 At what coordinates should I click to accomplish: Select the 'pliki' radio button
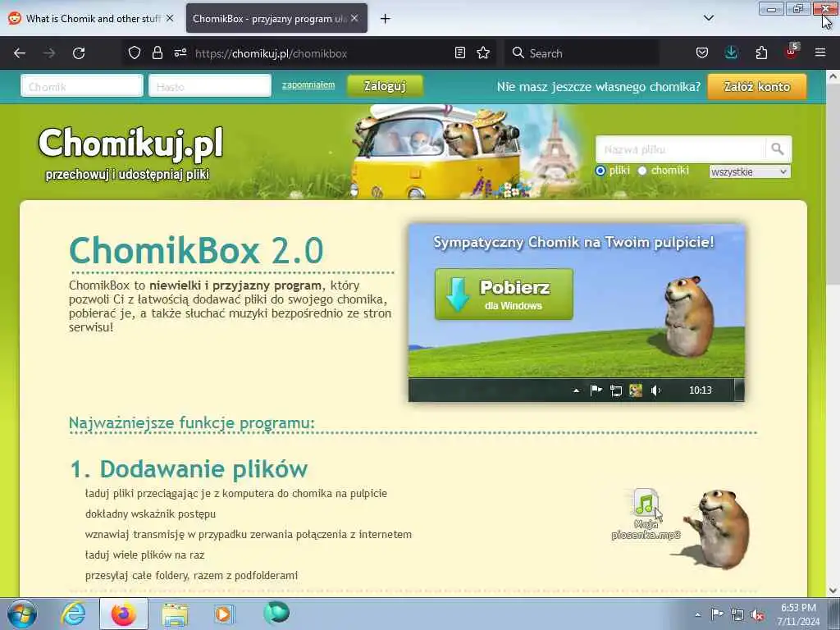(600, 171)
